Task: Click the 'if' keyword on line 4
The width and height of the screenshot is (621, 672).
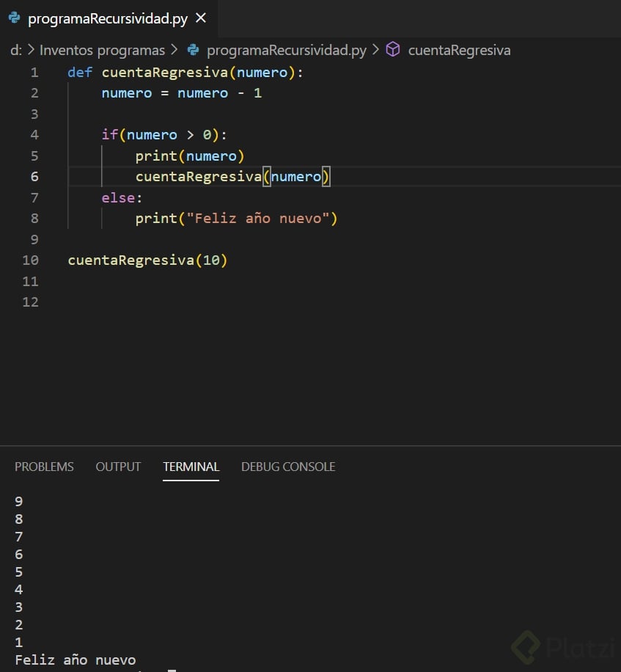Action: 110,134
